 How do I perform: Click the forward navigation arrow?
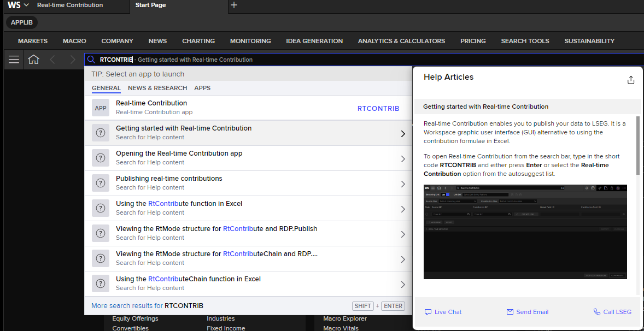point(73,60)
